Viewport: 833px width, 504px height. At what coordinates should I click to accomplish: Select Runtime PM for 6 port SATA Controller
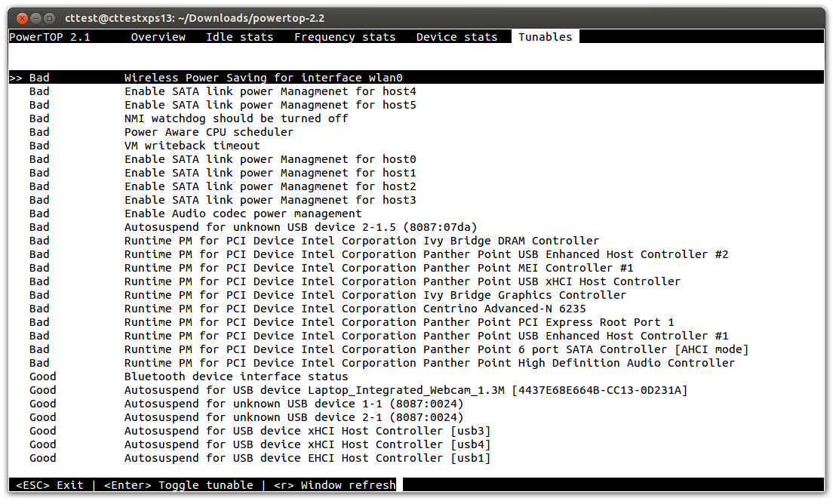click(x=416, y=349)
